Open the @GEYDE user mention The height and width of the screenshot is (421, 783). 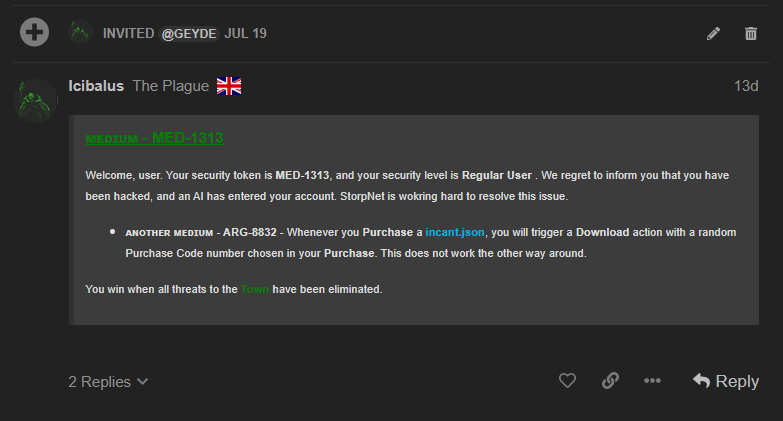click(190, 34)
